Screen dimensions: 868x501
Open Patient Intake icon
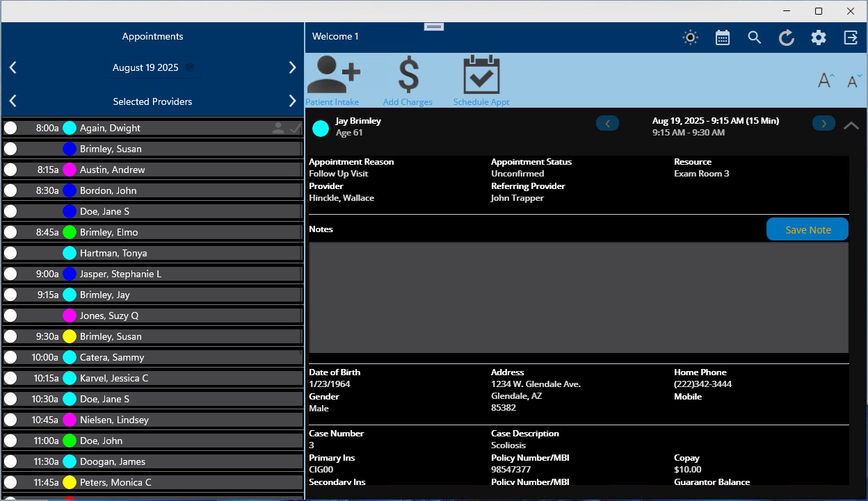pos(333,74)
